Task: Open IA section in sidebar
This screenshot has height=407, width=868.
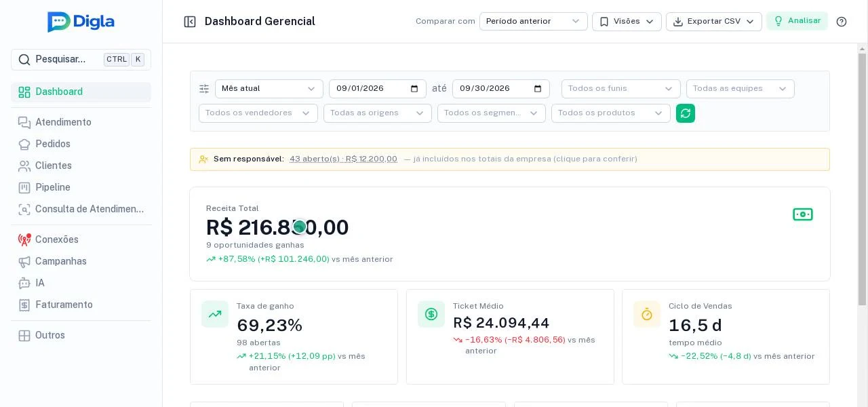Action: tap(81, 283)
